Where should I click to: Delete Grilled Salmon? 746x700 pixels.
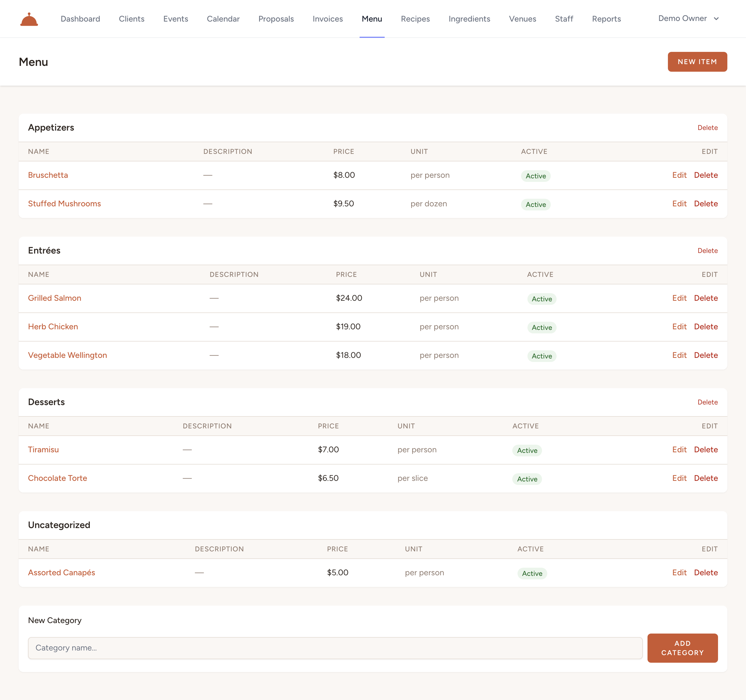tap(706, 298)
